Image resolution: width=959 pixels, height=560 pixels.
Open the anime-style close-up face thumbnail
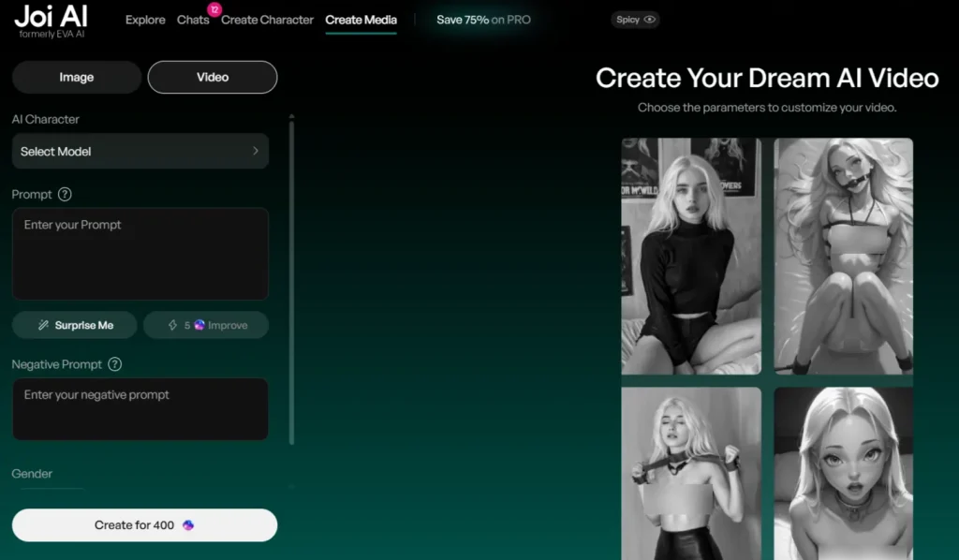(x=844, y=473)
